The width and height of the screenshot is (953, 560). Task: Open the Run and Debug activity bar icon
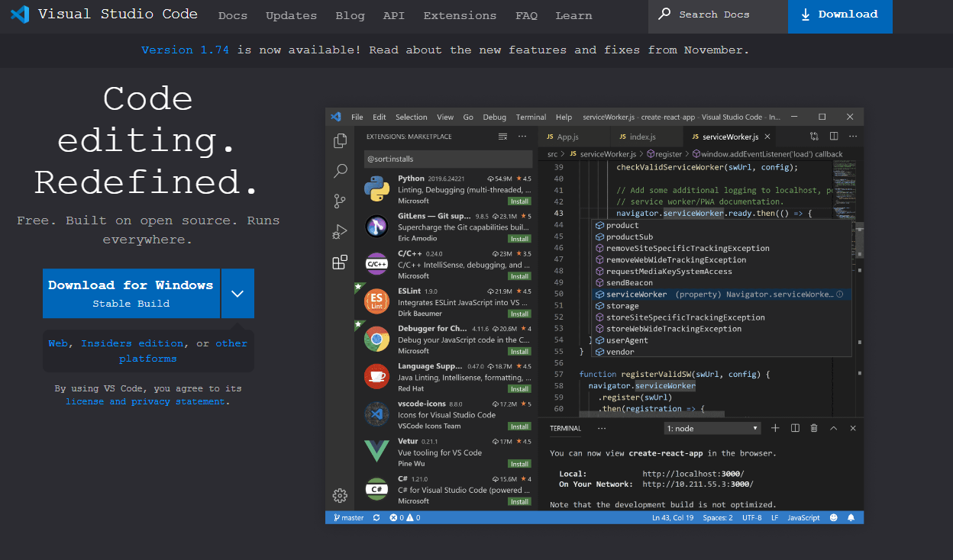pos(340,231)
